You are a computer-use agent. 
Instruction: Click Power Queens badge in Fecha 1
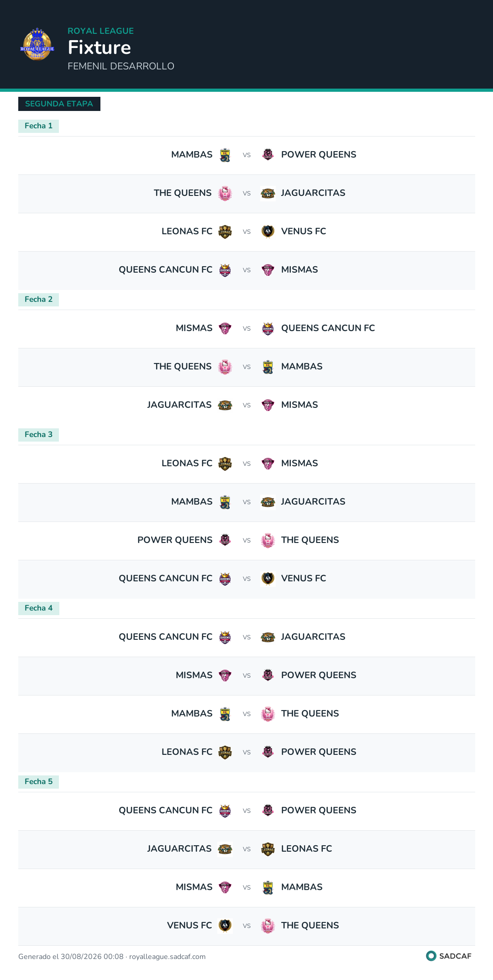(268, 155)
